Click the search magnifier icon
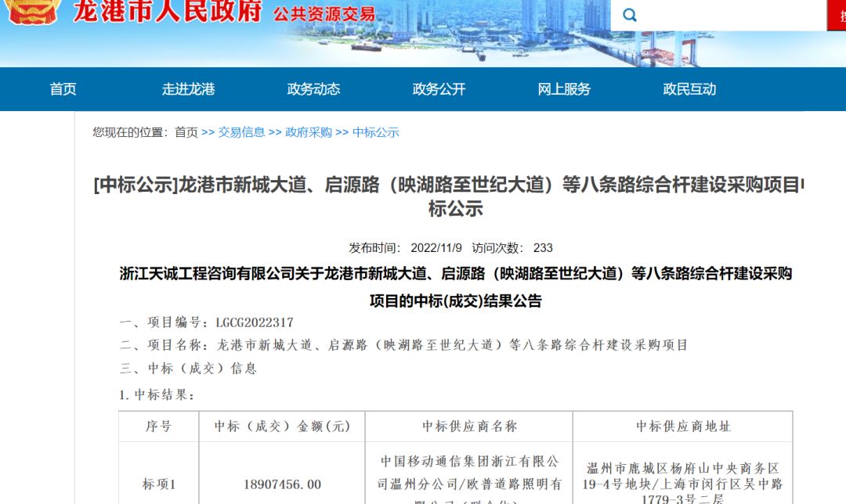The height and width of the screenshot is (504, 846). [629, 14]
